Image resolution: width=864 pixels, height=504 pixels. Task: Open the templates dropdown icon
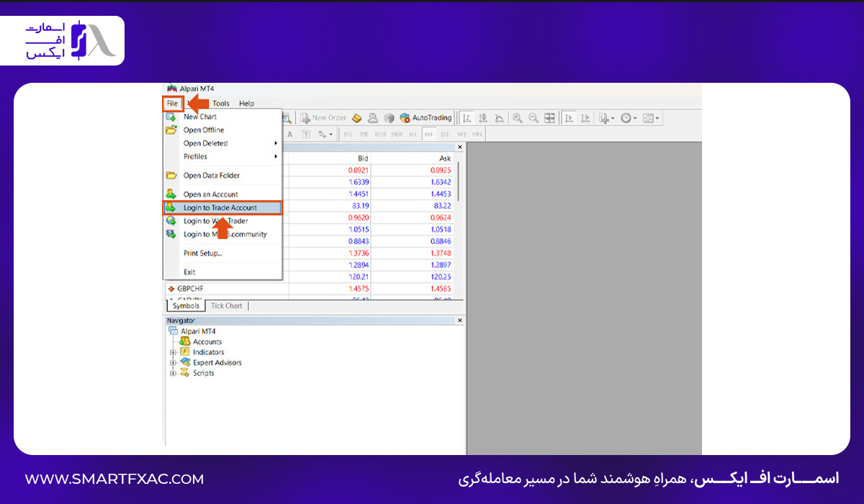point(651,118)
